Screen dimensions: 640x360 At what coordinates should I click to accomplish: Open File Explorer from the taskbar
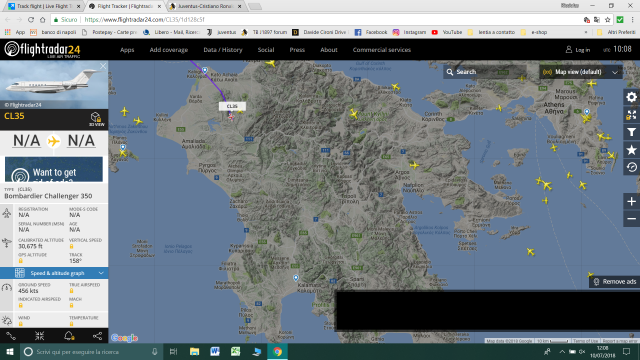[x=194, y=351]
